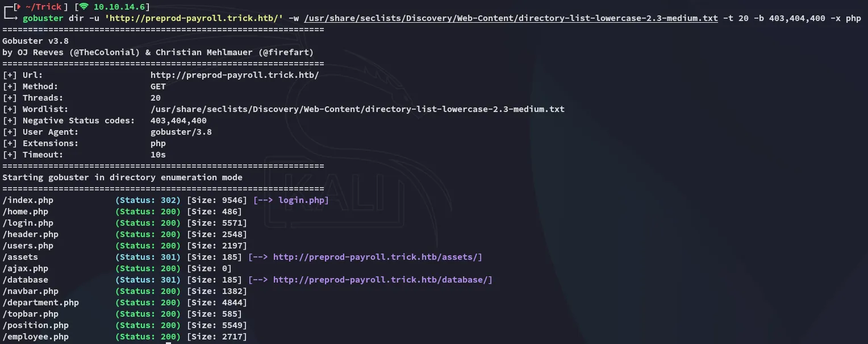The height and width of the screenshot is (344, 868).
Task: Click the User Agent value gobuster/3.8
Action: point(181,132)
